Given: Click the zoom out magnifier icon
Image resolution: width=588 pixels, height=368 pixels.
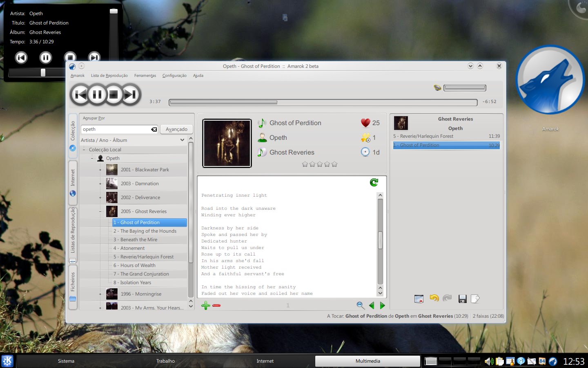Looking at the screenshot, I should [x=360, y=305].
